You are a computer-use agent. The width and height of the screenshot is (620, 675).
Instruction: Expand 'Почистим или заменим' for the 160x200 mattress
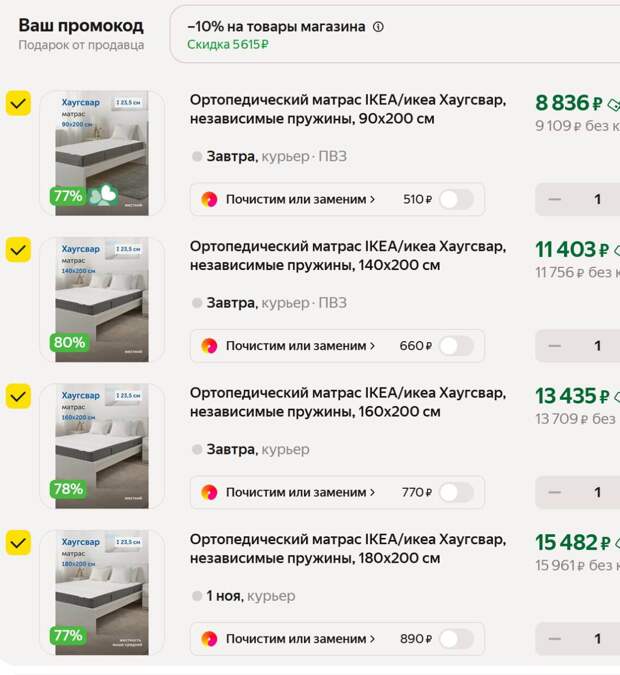300,492
